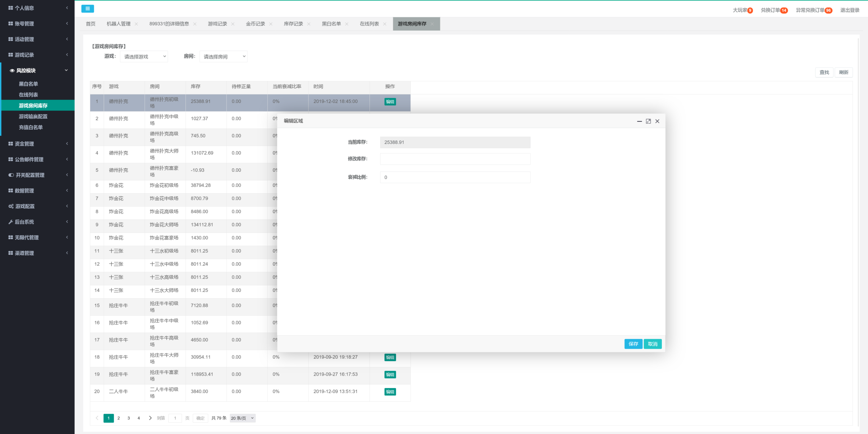
Task: Click the 后台系统 wrench icon
Action: (11, 222)
